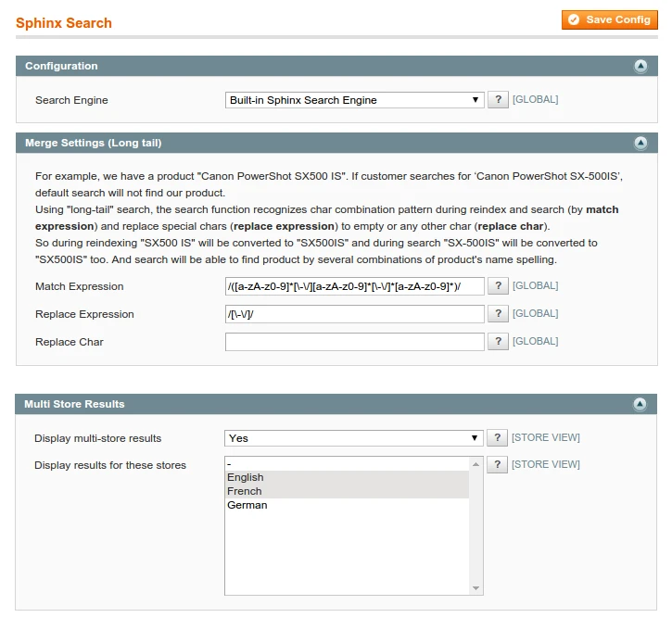Collapse the Merge Settings section arrow icon
The width and height of the screenshot is (672, 630).
(x=640, y=144)
